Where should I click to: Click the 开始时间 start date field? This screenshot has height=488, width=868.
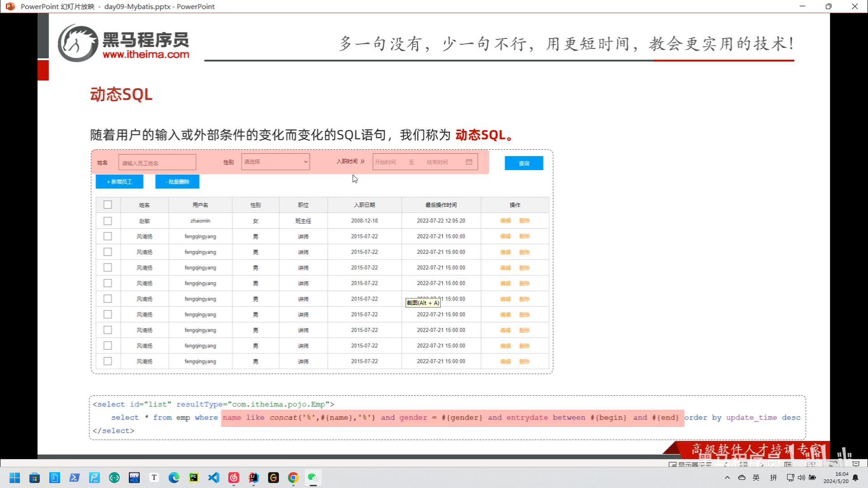[386, 162]
